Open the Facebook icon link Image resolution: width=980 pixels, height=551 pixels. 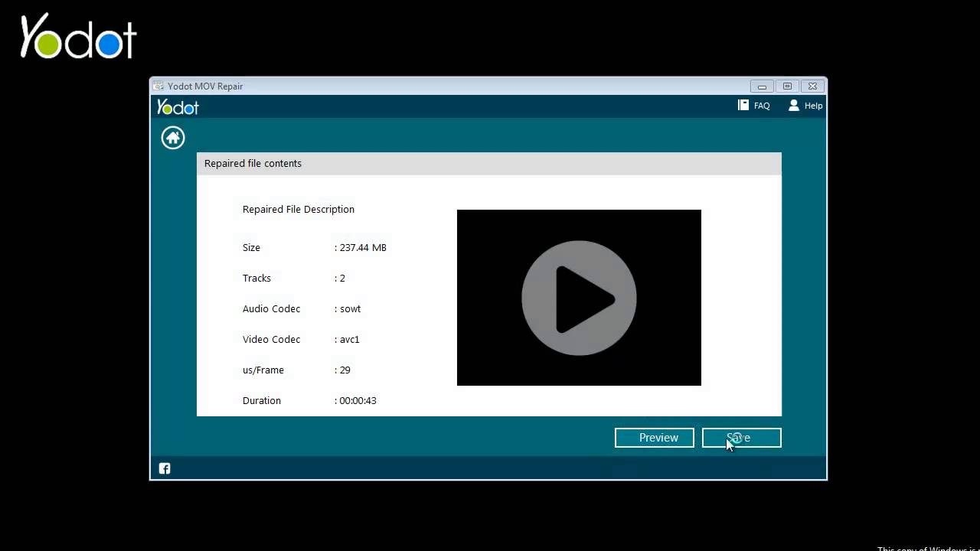(x=165, y=468)
